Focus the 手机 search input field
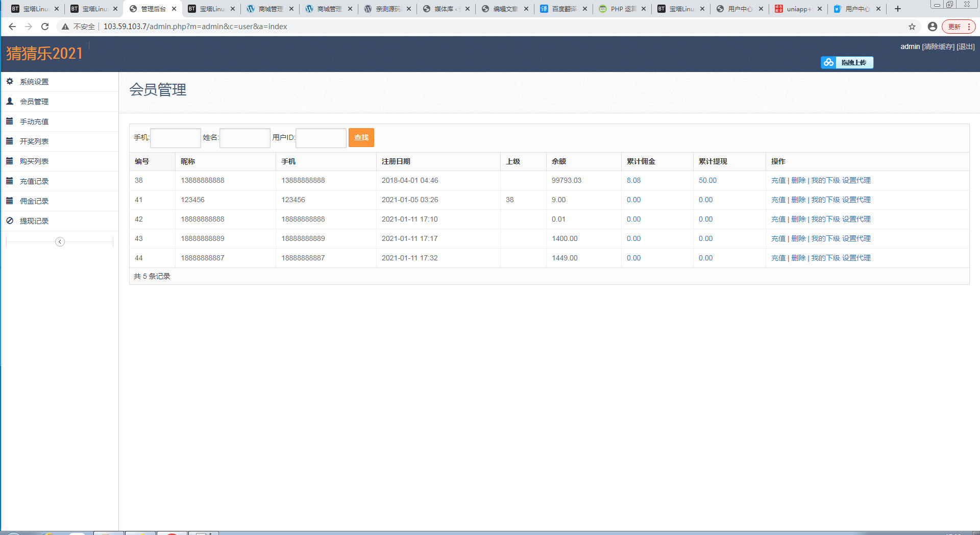 tap(176, 138)
